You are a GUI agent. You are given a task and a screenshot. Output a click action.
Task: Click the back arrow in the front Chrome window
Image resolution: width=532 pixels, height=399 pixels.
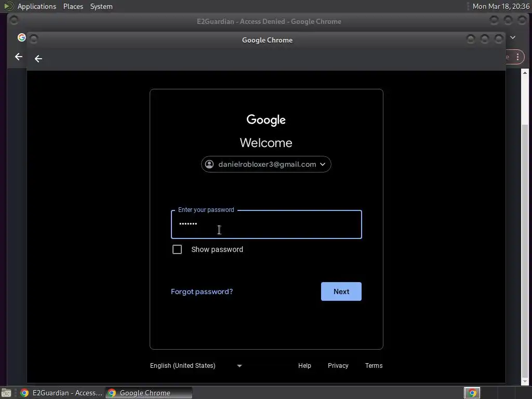[38, 59]
